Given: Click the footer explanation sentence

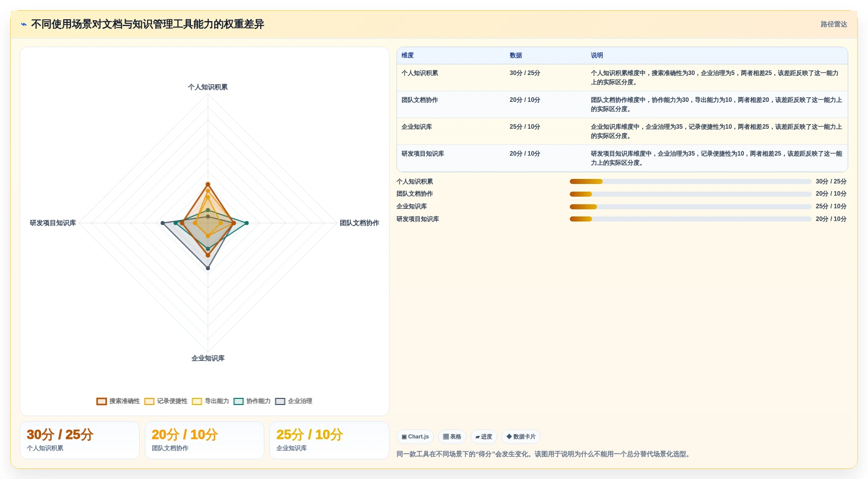Looking at the screenshot, I should pyautogui.click(x=544, y=454).
